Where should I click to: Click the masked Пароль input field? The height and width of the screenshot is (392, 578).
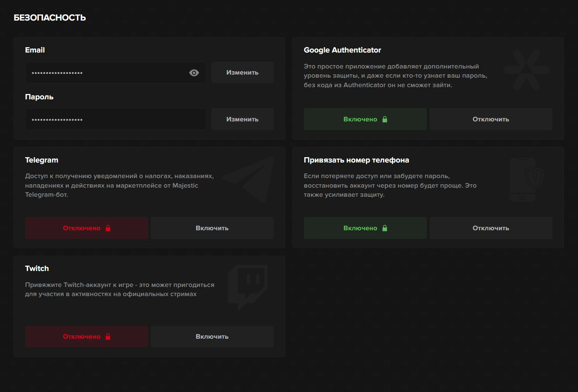click(x=115, y=119)
